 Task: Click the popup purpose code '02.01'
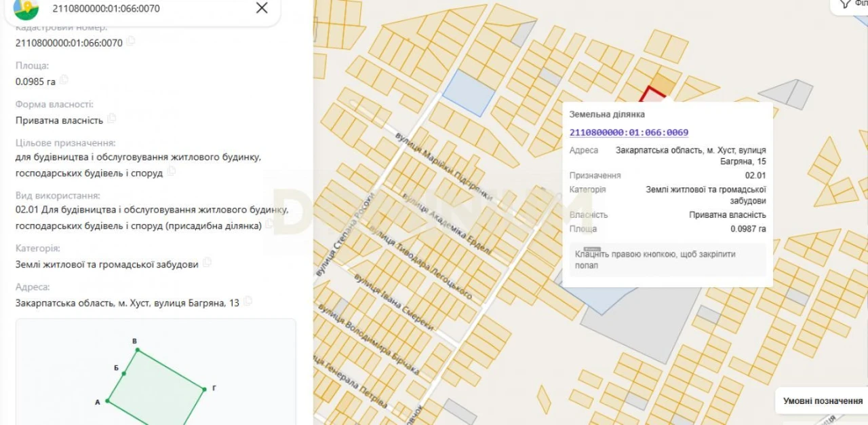tap(755, 175)
